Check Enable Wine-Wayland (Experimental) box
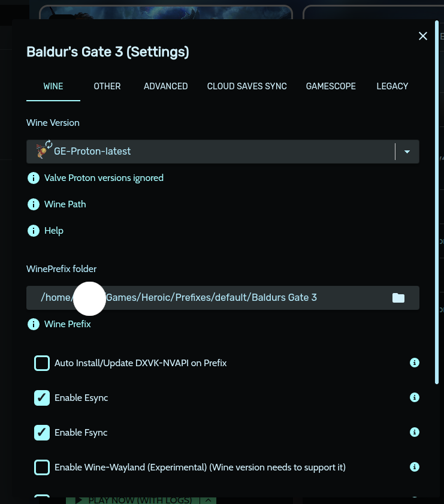The image size is (444, 504). (x=42, y=467)
